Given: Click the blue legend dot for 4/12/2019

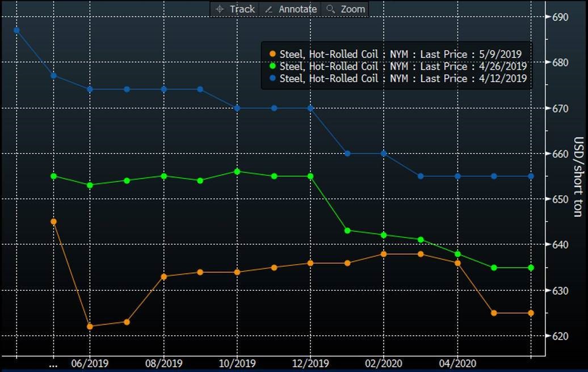Looking at the screenshot, I should click(272, 78).
